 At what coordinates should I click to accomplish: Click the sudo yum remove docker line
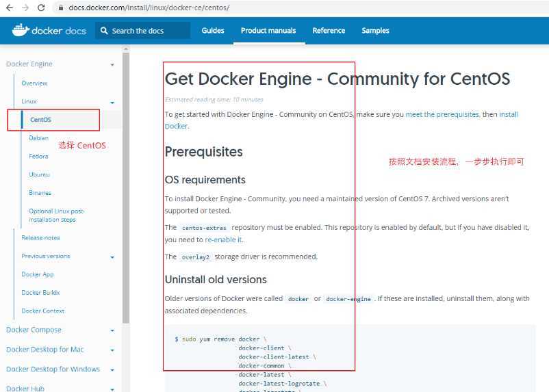click(x=220, y=339)
